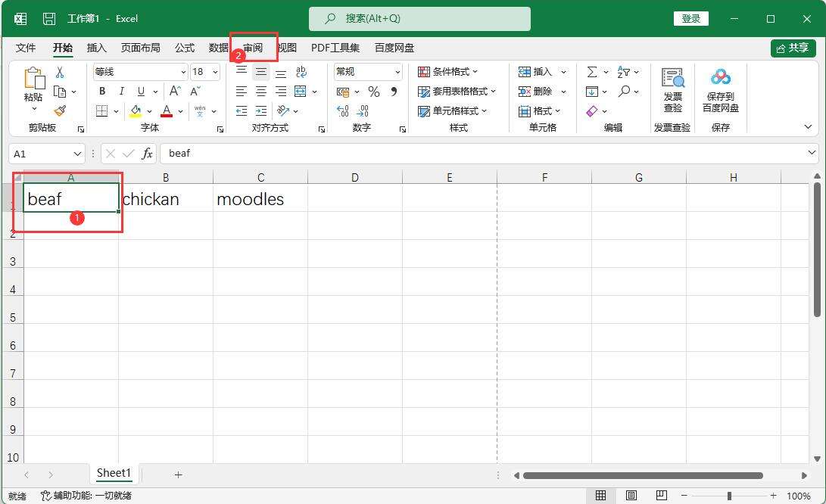Click the percent style icon

373,92
